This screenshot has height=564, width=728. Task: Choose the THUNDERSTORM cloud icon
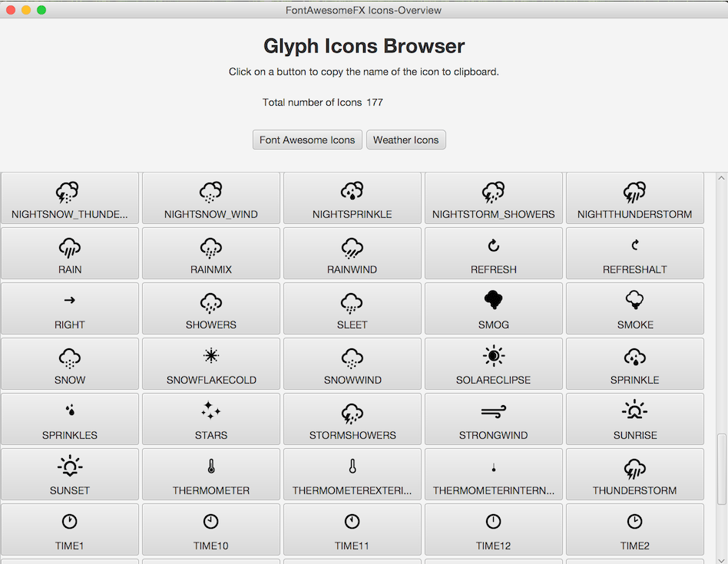634,469
